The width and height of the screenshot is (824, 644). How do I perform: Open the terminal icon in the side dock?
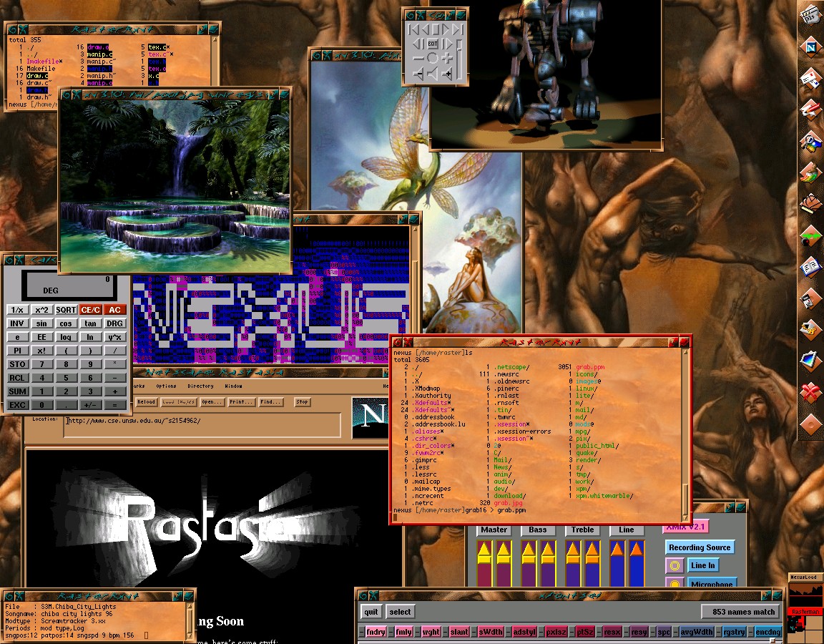810,15
